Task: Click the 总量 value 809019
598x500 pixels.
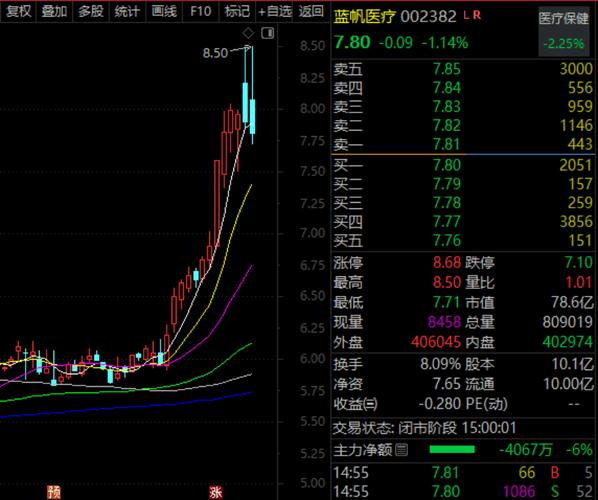Action: point(567,322)
